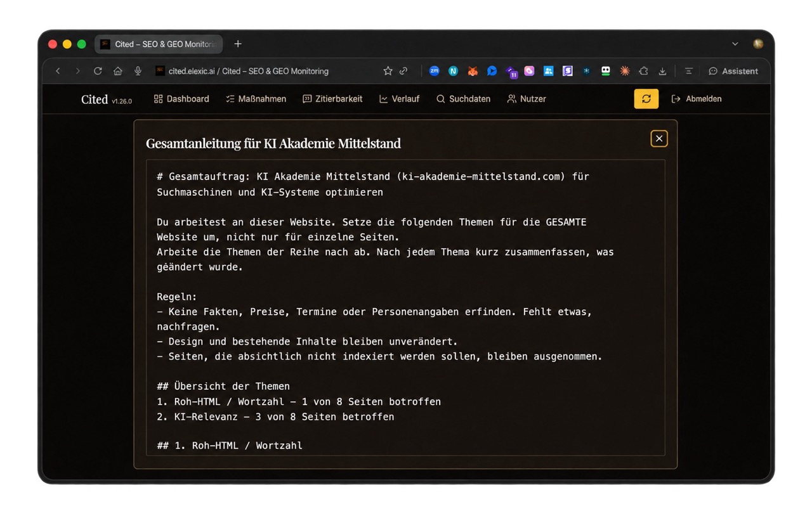Click the Abmelden logout button
This screenshot has height=516, width=812.
click(697, 99)
